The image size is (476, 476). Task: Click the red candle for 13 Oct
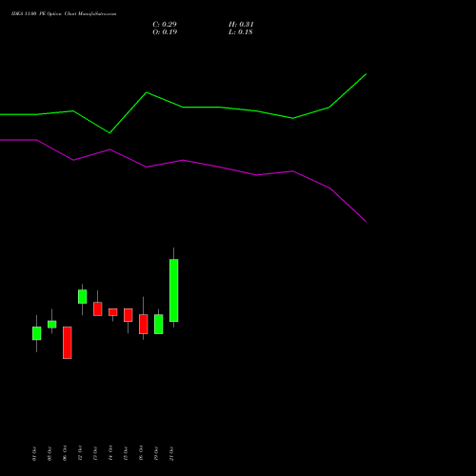[98, 308]
